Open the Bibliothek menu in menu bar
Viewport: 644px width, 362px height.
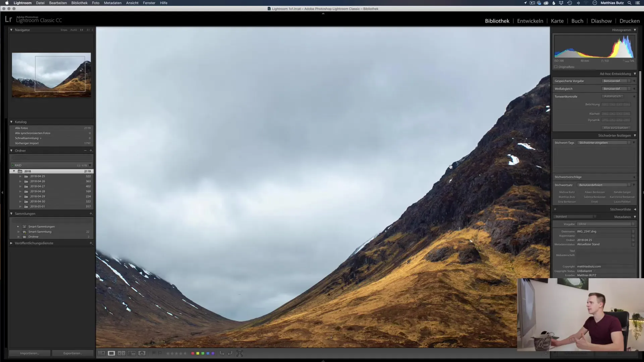point(79,3)
